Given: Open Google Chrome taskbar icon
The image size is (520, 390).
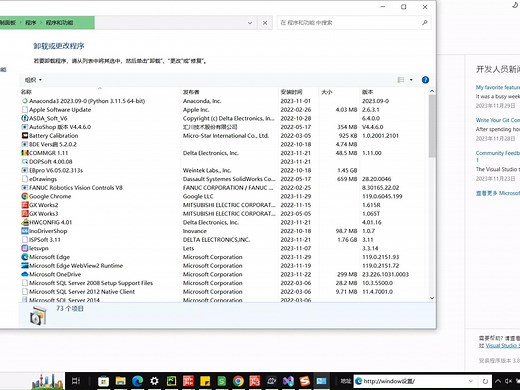Looking at the screenshot, I should 238,381.
